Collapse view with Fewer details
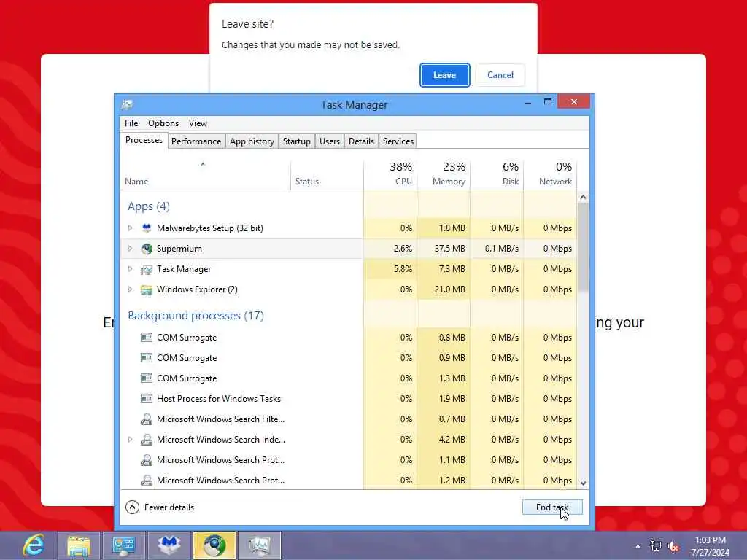This screenshot has height=560, width=747. click(x=160, y=507)
